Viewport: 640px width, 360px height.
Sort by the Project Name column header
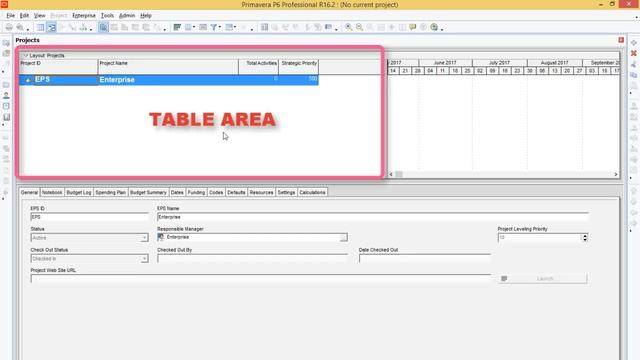click(168, 67)
